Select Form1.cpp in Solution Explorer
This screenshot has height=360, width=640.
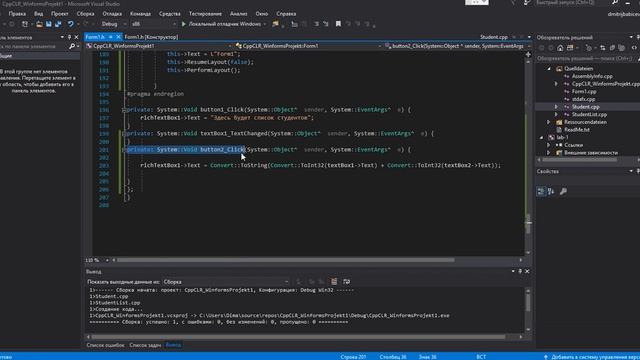[x=584, y=91]
